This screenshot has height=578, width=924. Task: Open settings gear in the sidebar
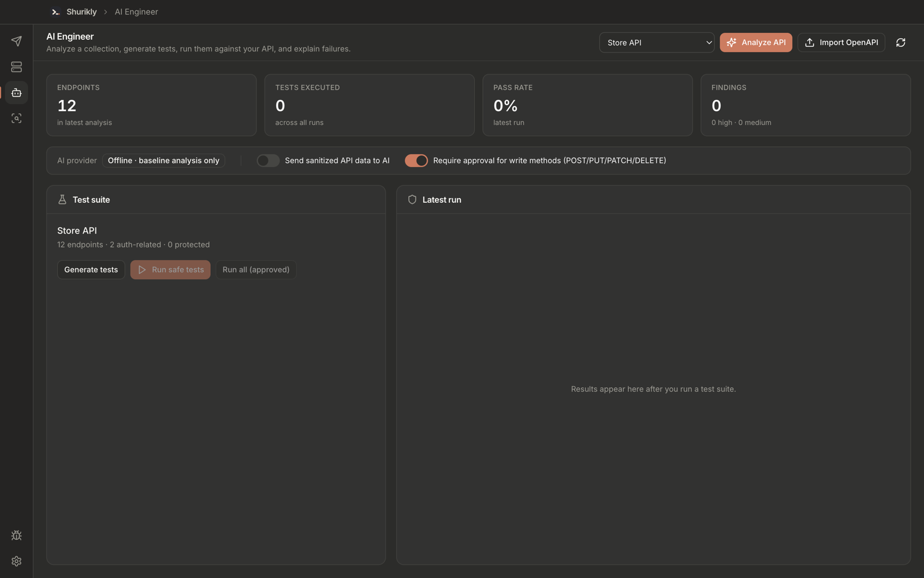pyautogui.click(x=16, y=561)
